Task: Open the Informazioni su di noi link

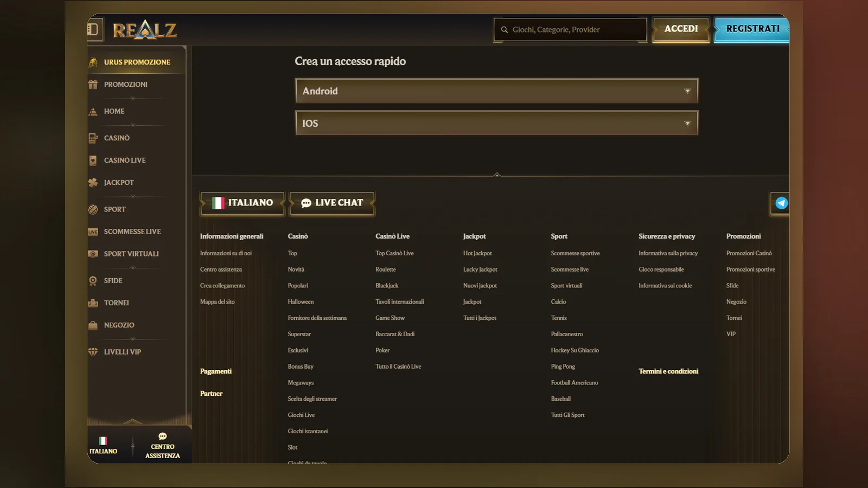Action: tap(226, 253)
